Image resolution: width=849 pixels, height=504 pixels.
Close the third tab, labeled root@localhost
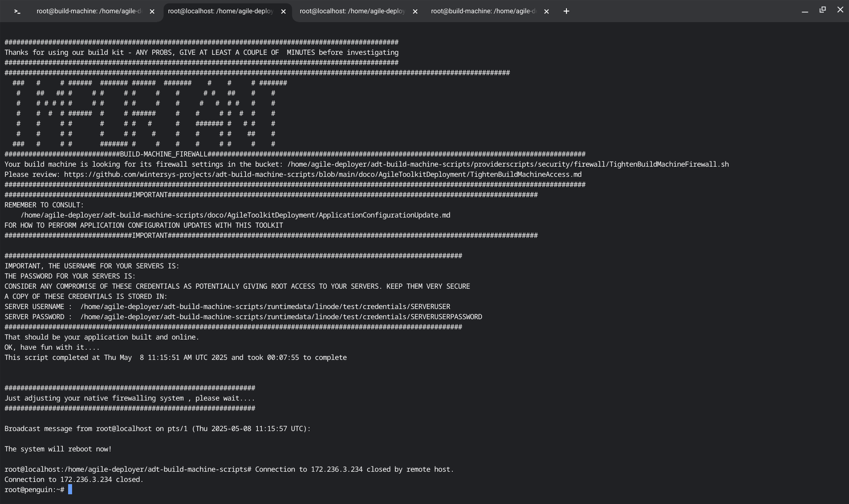click(x=415, y=11)
